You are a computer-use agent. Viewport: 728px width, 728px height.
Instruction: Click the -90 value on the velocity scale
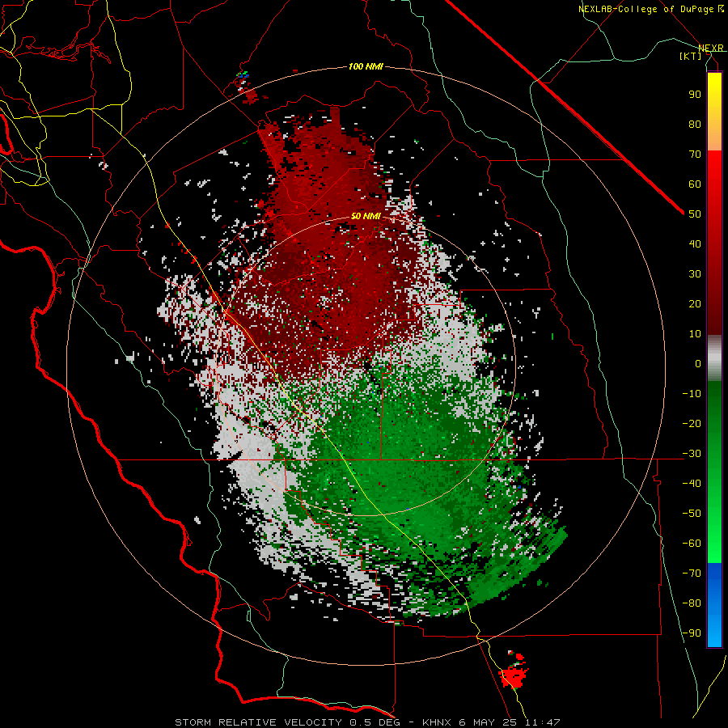coord(692,633)
